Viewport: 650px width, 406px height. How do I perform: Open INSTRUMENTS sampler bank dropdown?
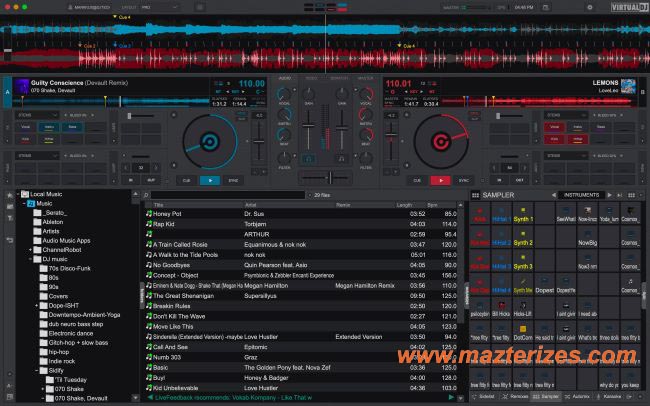581,195
